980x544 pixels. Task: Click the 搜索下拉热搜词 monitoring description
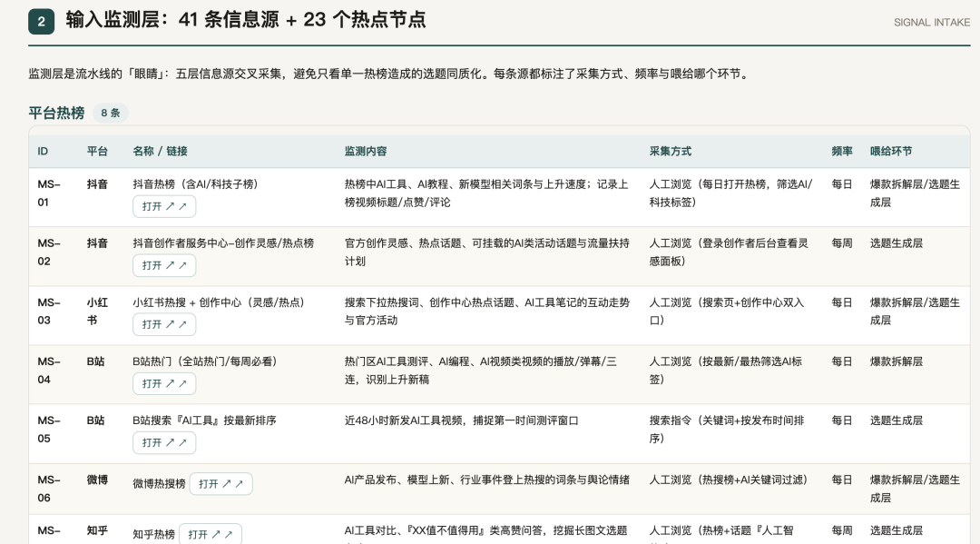[x=487, y=312]
